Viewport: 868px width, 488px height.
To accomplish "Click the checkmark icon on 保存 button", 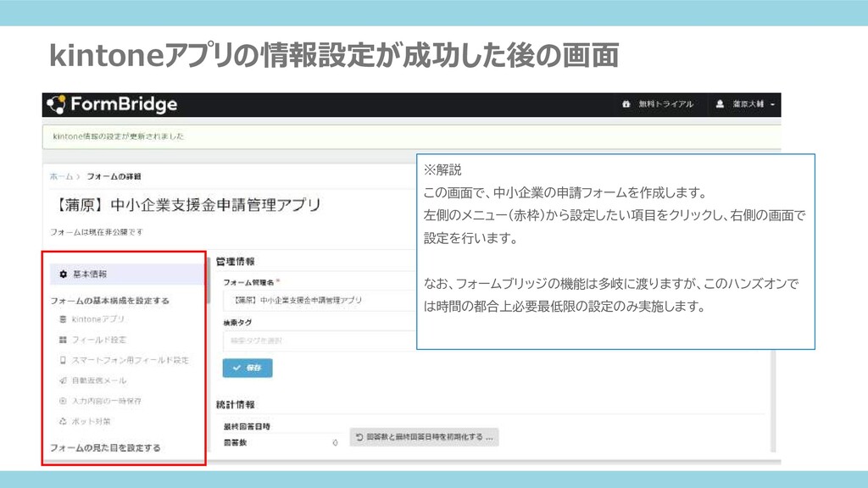I will tap(237, 368).
